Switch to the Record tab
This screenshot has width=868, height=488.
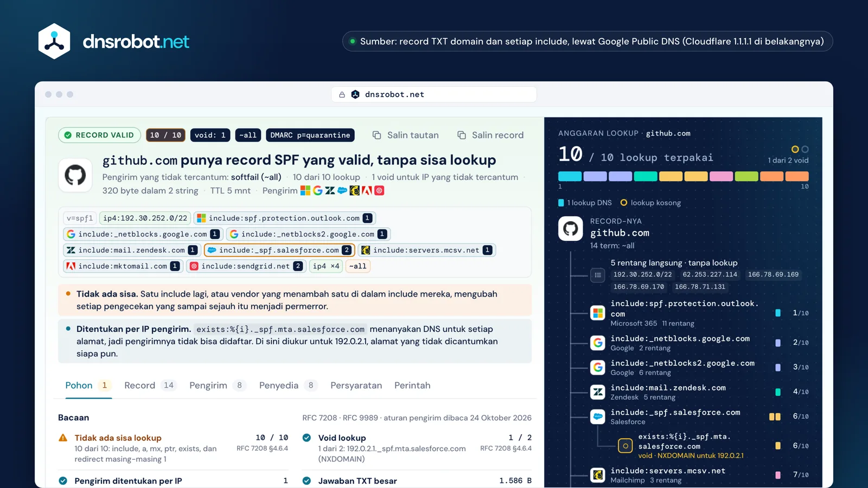tap(151, 386)
